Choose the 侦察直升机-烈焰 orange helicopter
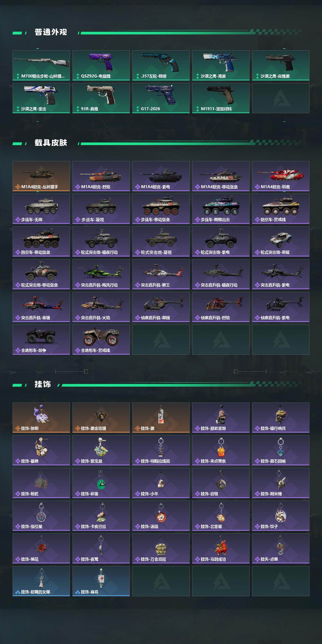The image size is (322, 644). [221, 307]
